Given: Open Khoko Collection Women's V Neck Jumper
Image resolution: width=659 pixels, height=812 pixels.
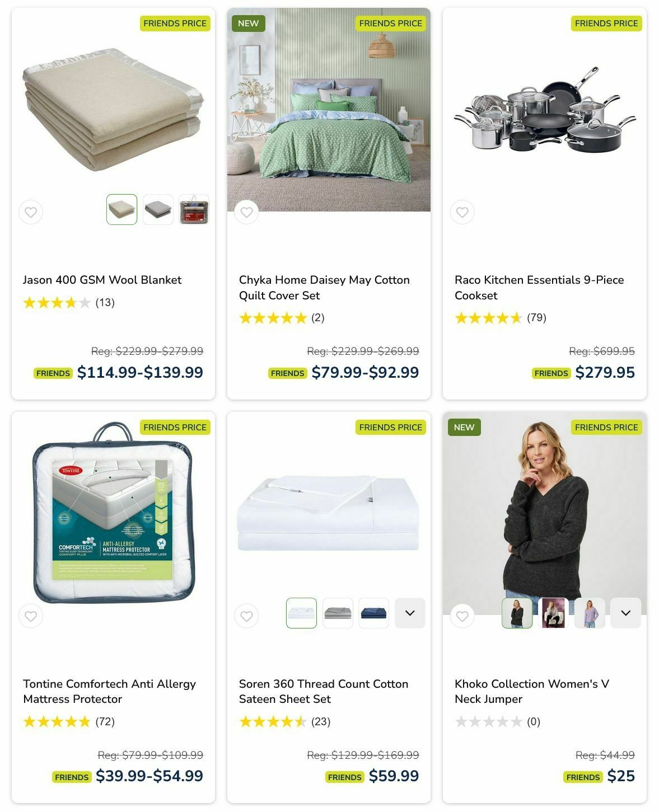Looking at the screenshot, I should pos(532,691).
